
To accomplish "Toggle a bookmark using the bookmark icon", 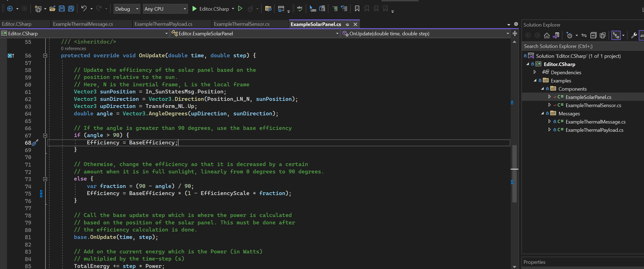I will [x=357, y=9].
